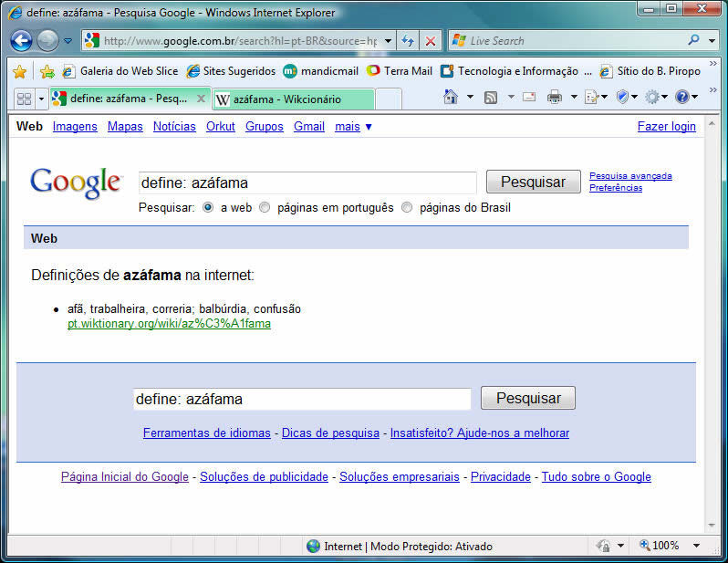Click the status bar security lock icon
The height and width of the screenshot is (563, 728).
[604, 546]
